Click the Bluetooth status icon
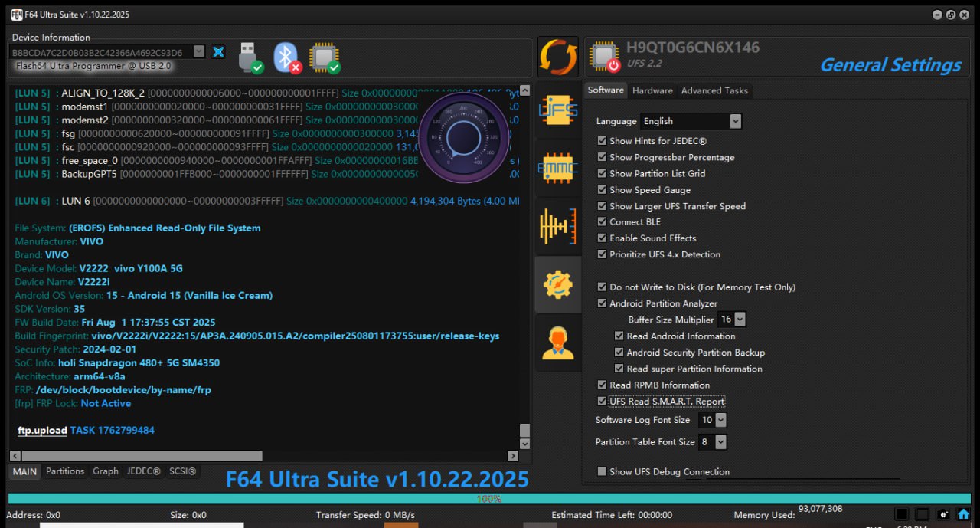The width and height of the screenshot is (980, 528). point(286,57)
